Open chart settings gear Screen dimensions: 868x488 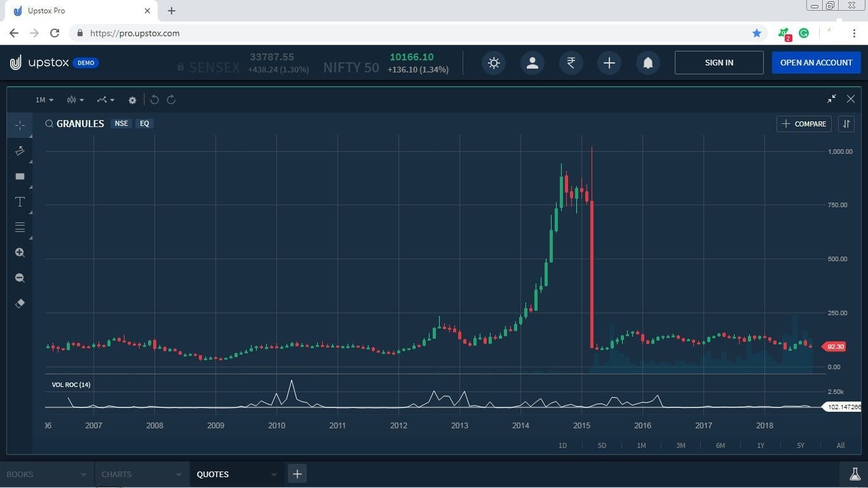tap(132, 100)
